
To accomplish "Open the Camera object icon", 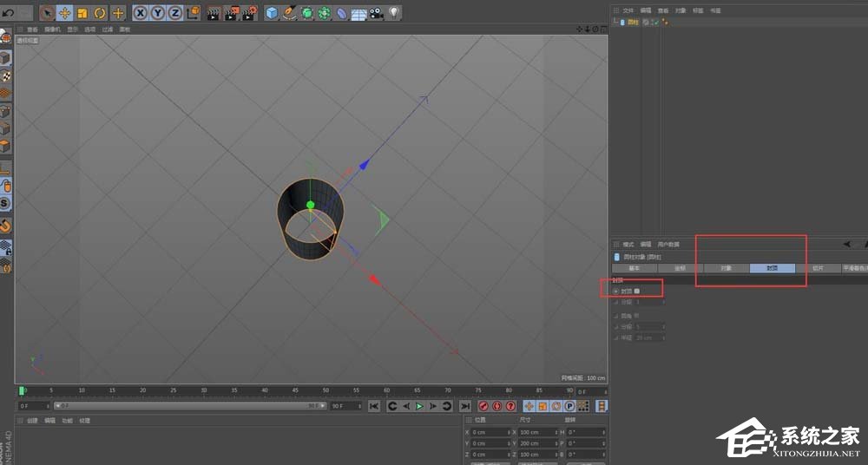I will click(x=376, y=13).
